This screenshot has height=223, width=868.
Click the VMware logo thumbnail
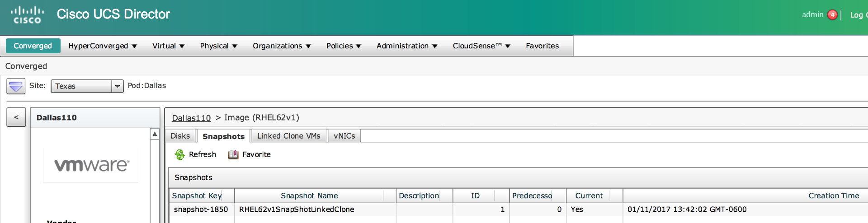click(91, 165)
